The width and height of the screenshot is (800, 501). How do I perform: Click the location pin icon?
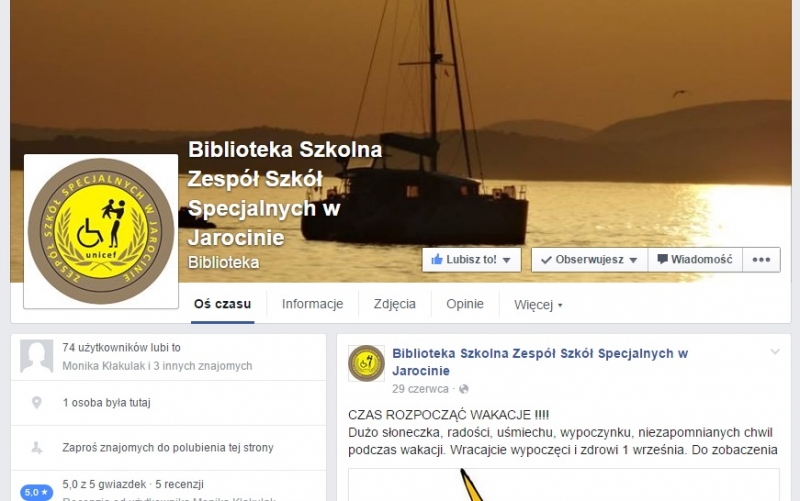click(x=37, y=403)
